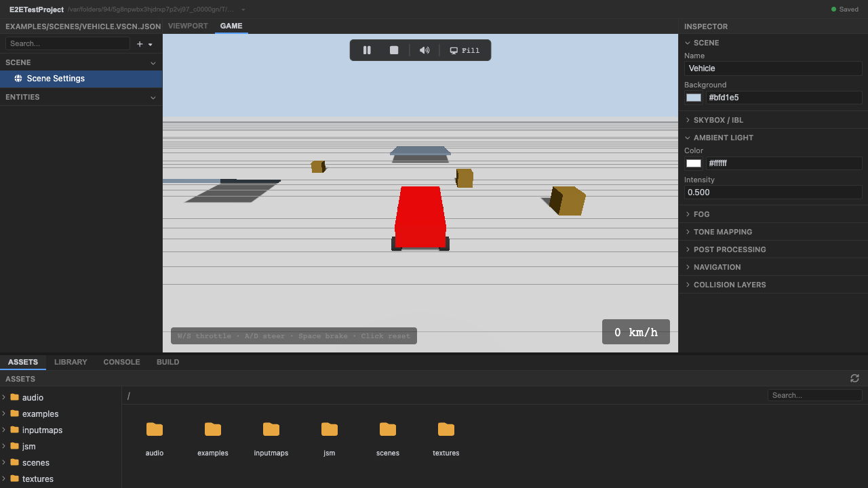The width and height of the screenshot is (868, 488).
Task: Click the textures row in asset tree
Action: (x=61, y=479)
